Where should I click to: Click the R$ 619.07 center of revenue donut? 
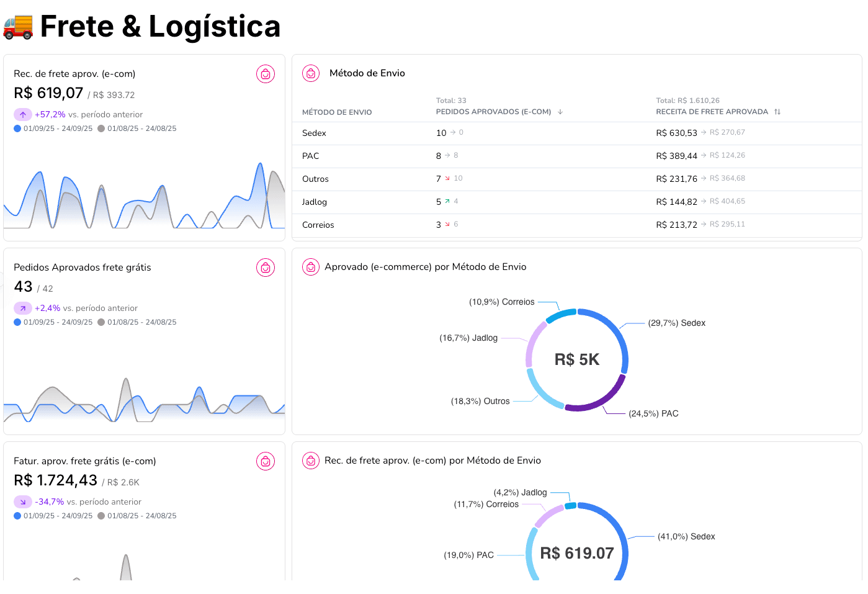pyautogui.click(x=577, y=553)
